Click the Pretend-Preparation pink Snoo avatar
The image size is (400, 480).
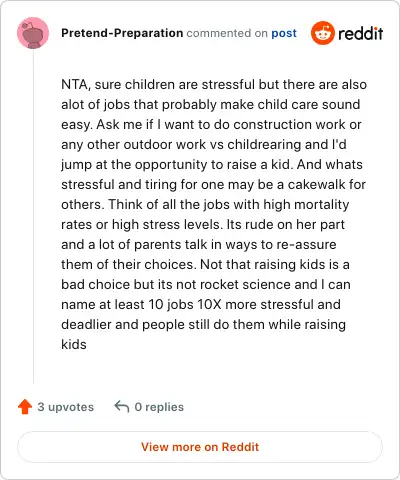(x=33, y=33)
